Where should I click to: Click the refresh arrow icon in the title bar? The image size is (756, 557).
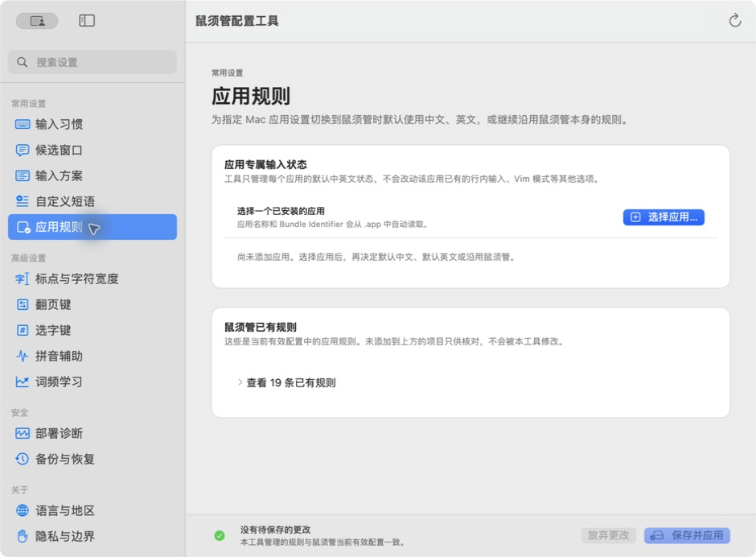[x=734, y=20]
